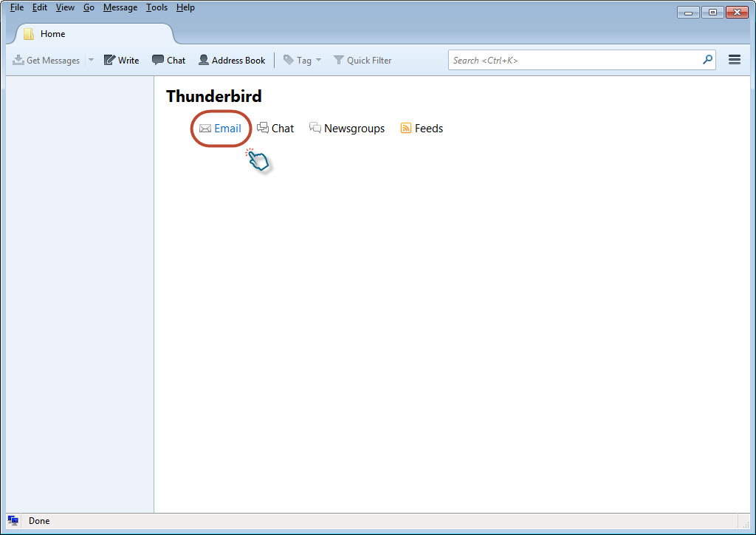Close the Thunderbird window
Viewport: 756px width, 535px height.
[x=737, y=12]
